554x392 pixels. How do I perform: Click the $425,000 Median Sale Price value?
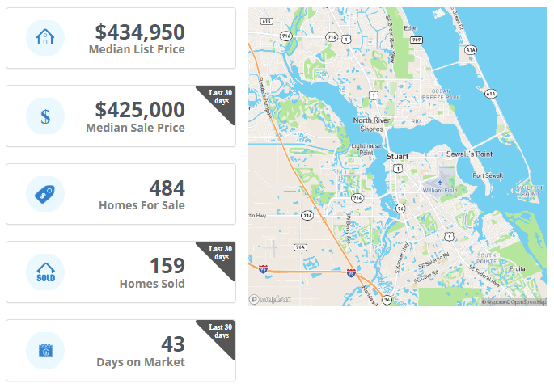tap(139, 110)
